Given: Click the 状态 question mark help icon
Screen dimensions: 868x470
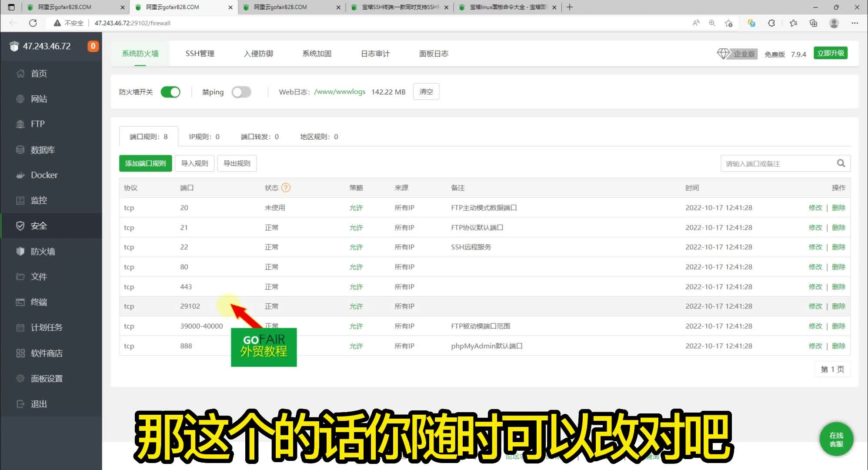Looking at the screenshot, I should pos(286,188).
